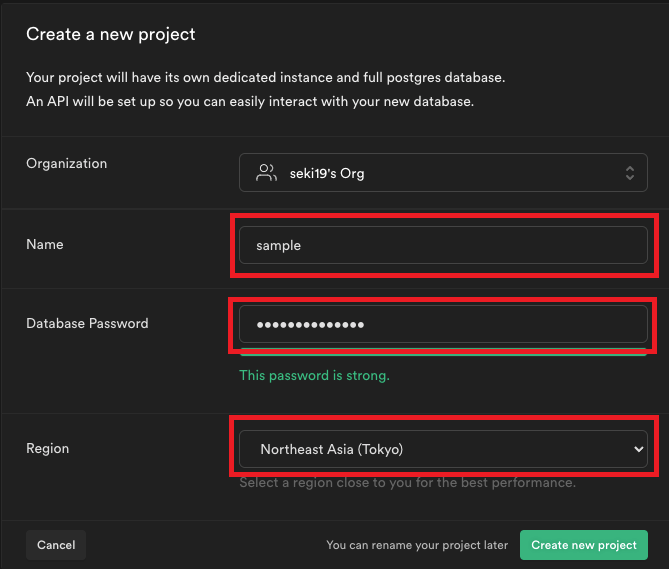Click the "Organization" field label
The width and height of the screenshot is (669, 569).
(66, 163)
